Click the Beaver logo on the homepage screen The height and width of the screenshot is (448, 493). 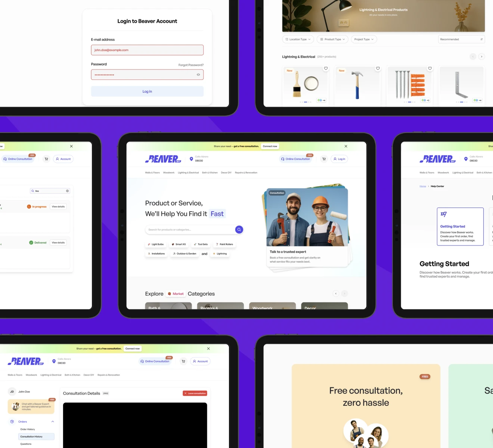[x=163, y=159]
